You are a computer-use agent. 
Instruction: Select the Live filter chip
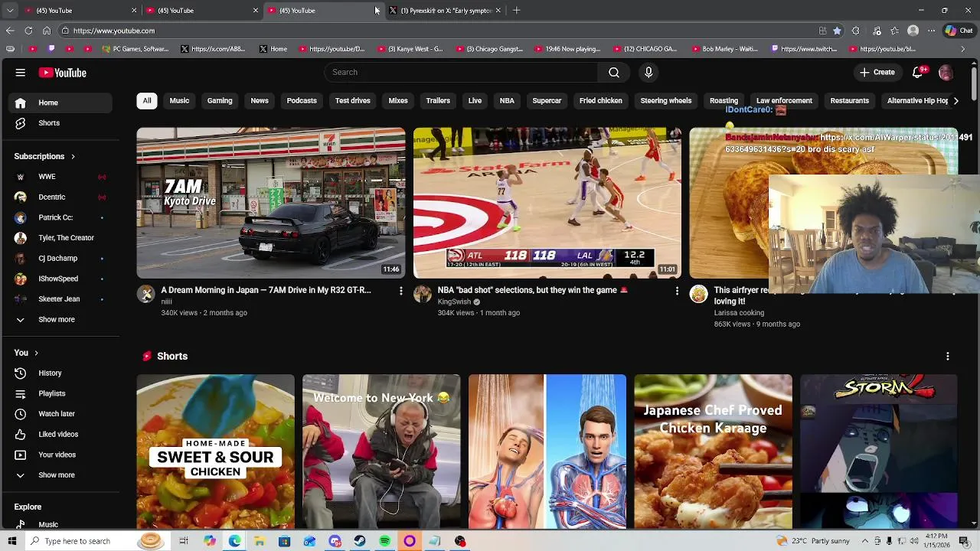tap(475, 100)
